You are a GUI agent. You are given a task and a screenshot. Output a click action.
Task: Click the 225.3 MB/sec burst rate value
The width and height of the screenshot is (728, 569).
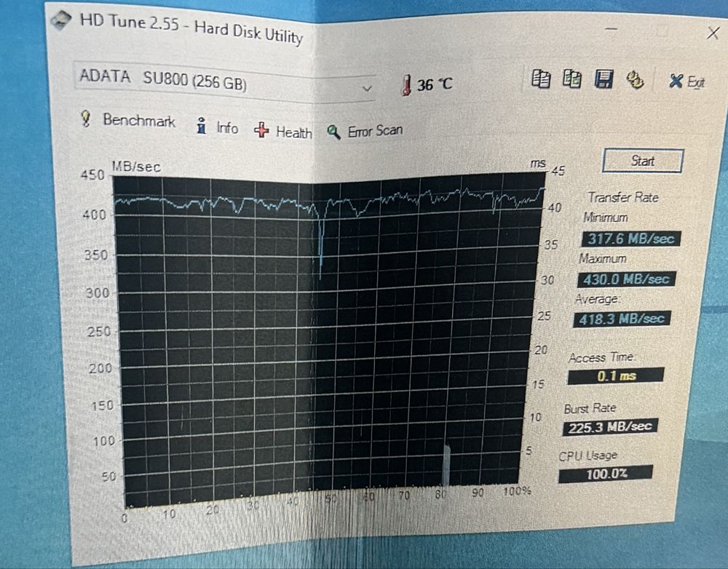click(610, 426)
